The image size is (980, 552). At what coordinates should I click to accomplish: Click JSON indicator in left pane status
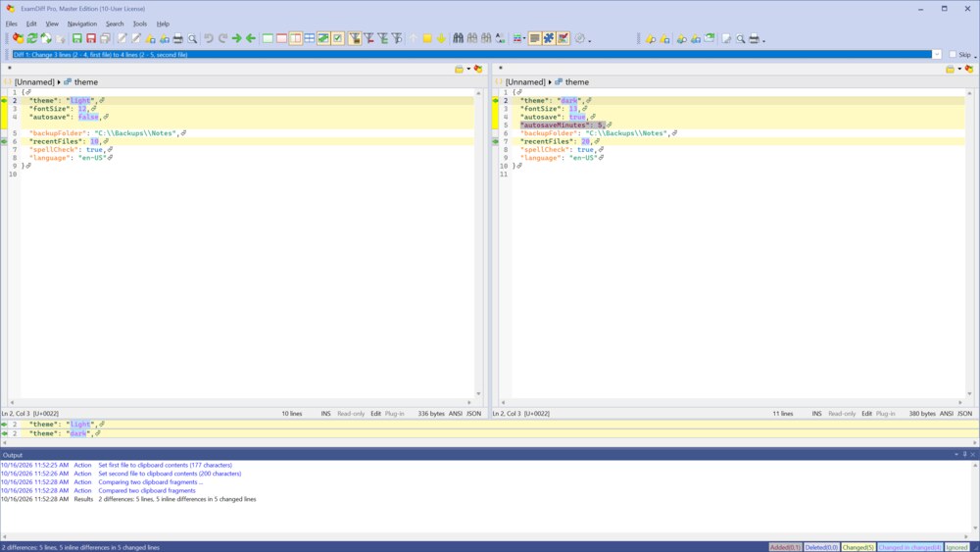coord(473,413)
